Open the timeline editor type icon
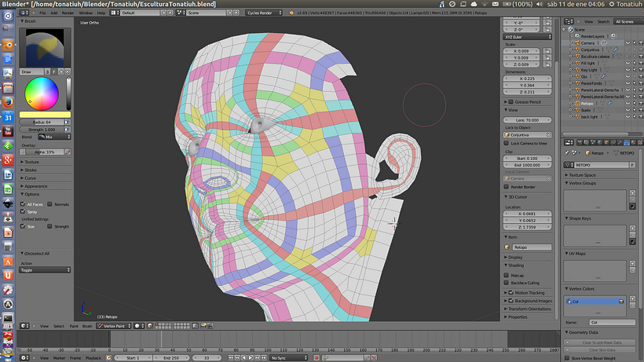This screenshot has height=362, width=644. pyautogui.click(x=24, y=358)
